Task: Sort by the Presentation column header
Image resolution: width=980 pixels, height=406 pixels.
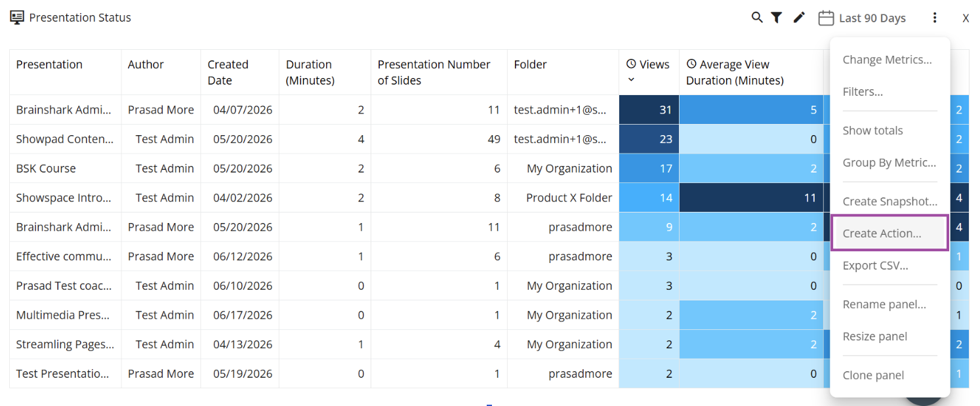Action: click(49, 64)
